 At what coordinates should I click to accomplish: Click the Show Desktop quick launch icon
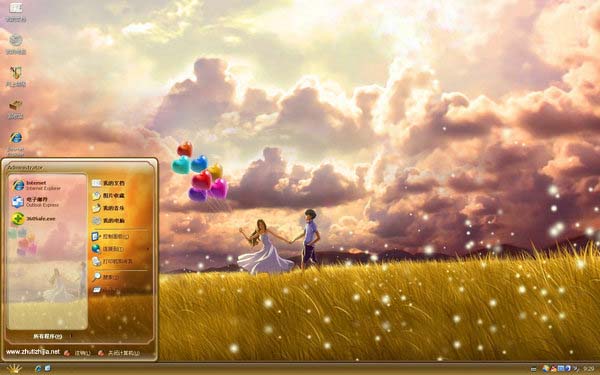pos(47,368)
